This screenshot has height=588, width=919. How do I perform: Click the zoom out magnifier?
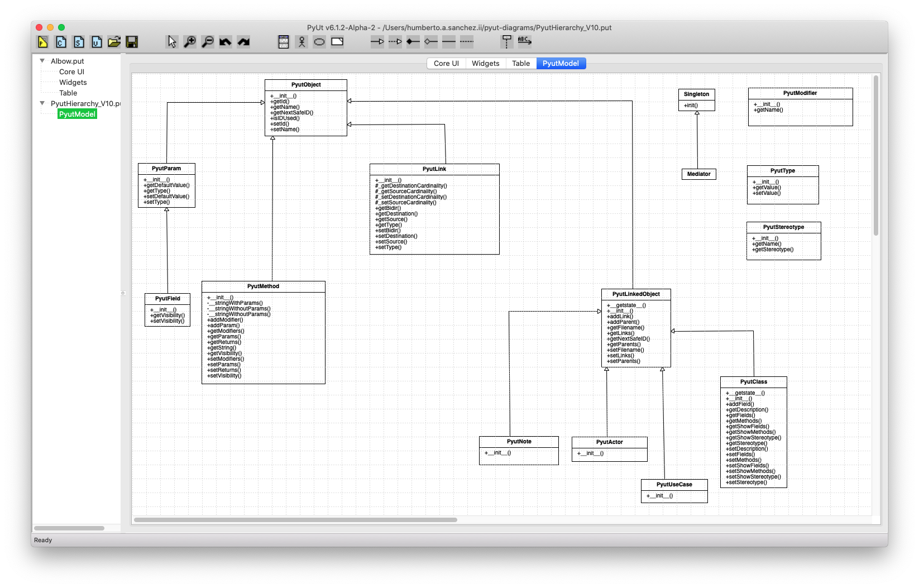(x=208, y=42)
